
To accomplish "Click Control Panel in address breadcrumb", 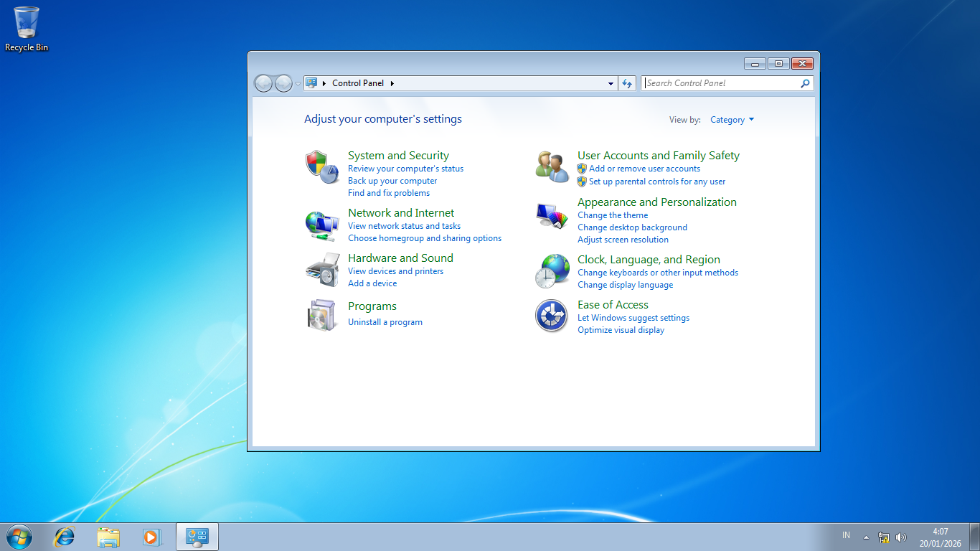I will click(x=358, y=83).
